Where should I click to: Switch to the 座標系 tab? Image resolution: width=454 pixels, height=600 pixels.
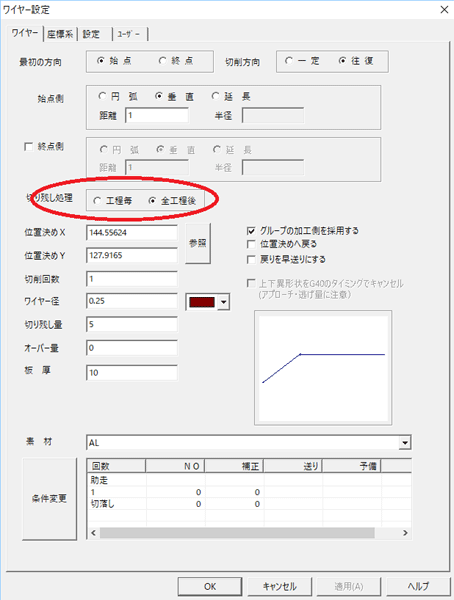click(60, 34)
